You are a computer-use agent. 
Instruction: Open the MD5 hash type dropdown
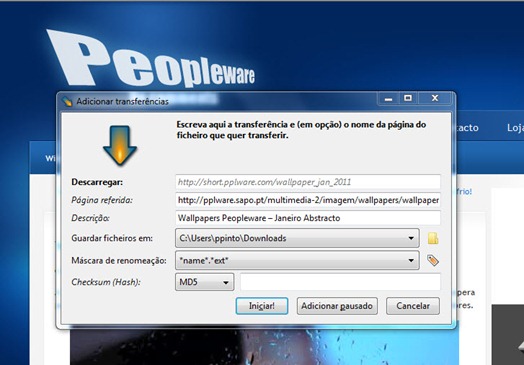[204, 282]
